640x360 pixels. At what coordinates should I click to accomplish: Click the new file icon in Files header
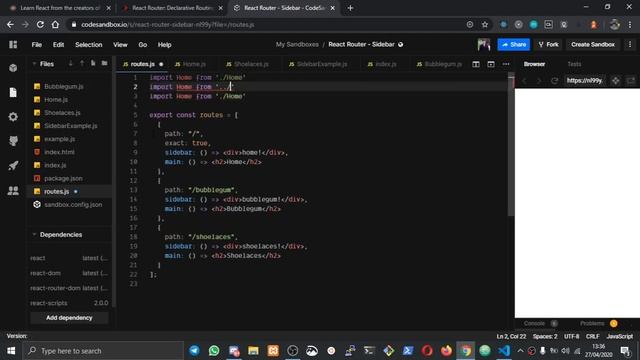[x=93, y=64]
